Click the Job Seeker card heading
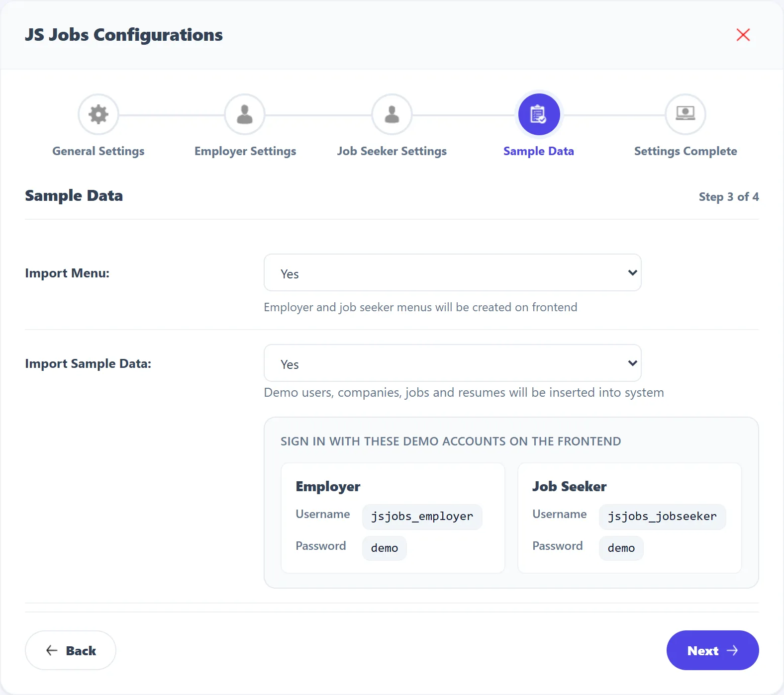 (570, 486)
